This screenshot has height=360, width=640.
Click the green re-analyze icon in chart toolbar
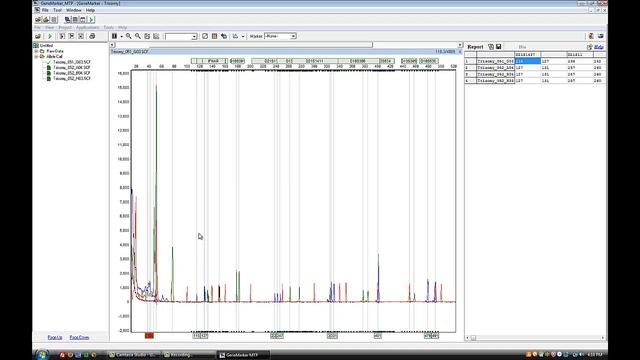pos(224,36)
